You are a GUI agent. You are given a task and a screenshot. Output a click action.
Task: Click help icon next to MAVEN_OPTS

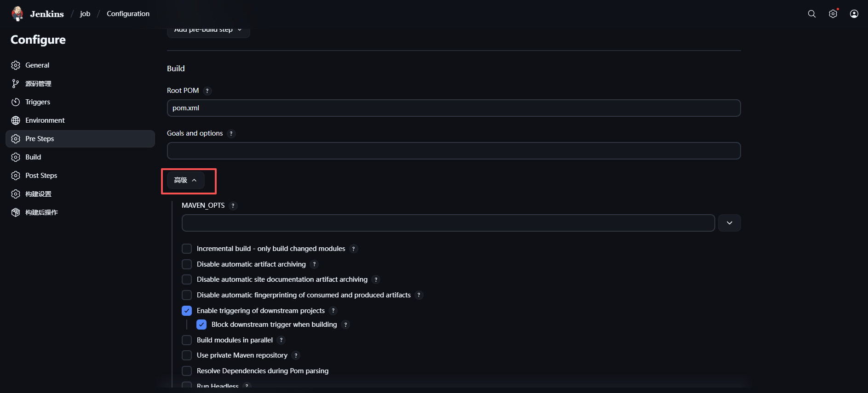click(233, 206)
